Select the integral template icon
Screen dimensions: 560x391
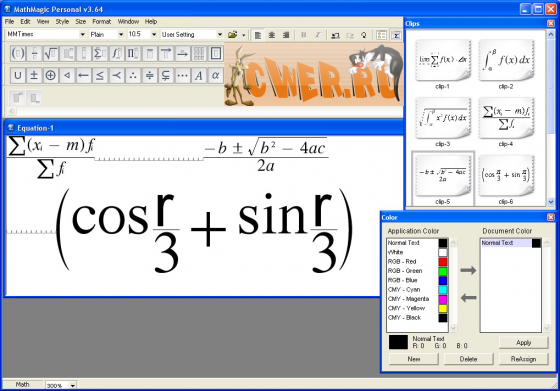click(x=117, y=54)
